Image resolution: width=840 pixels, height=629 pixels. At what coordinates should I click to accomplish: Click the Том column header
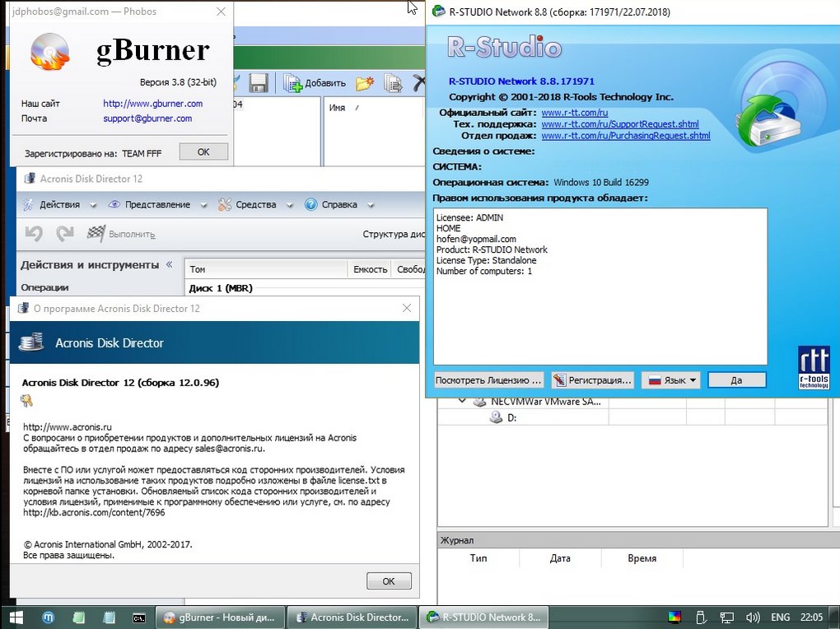coord(267,269)
